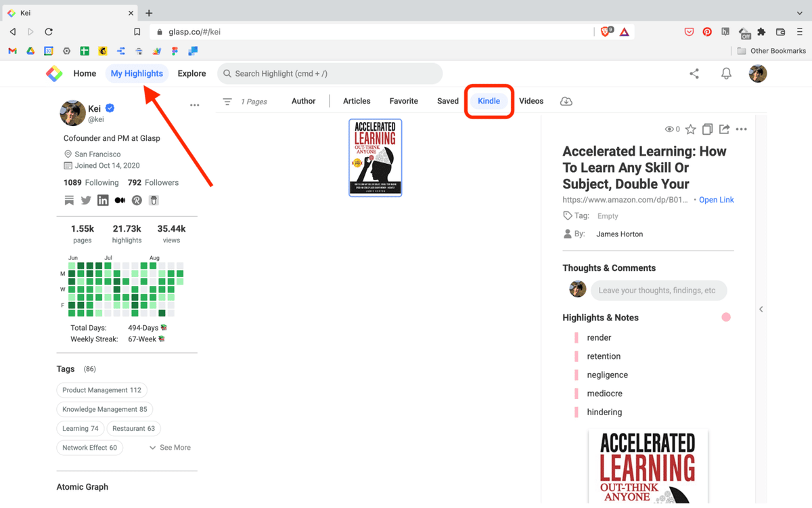
Task: Switch to the Favorite tab
Action: pyautogui.click(x=404, y=101)
